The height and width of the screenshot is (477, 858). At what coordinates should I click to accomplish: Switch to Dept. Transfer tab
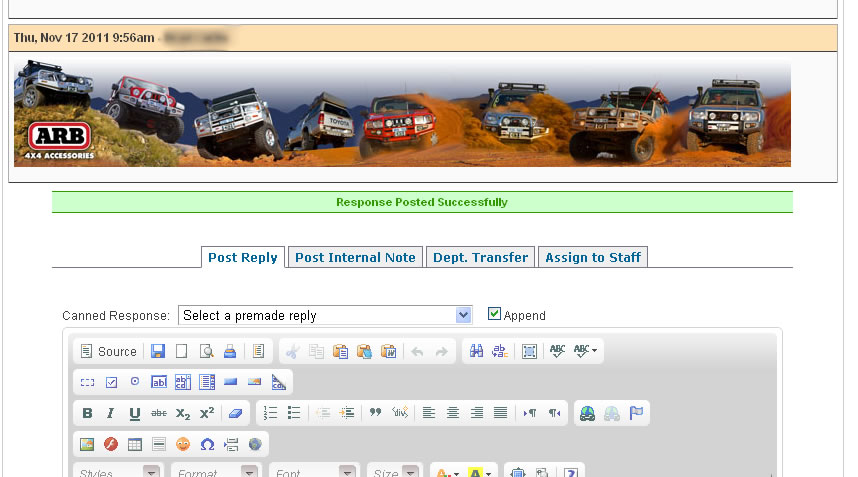pos(480,258)
